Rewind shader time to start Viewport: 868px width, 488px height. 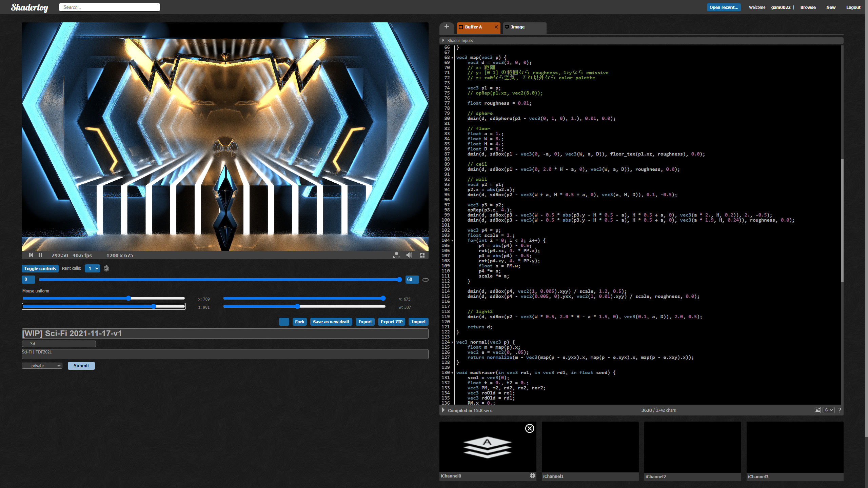(31, 255)
